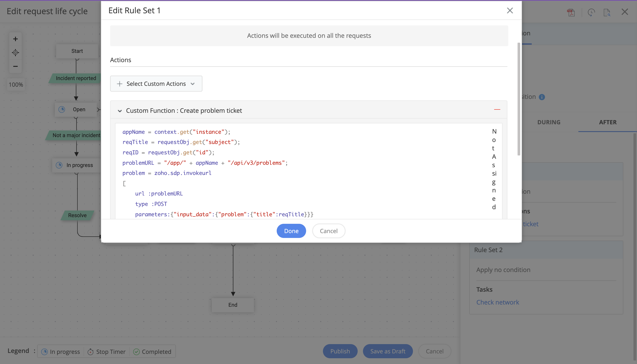Click the zoom in plus icon
This screenshot has width=637, height=364.
coord(15,39)
